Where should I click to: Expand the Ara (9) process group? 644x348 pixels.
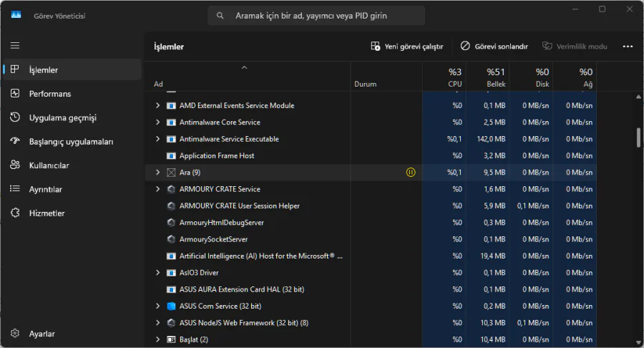coord(157,172)
